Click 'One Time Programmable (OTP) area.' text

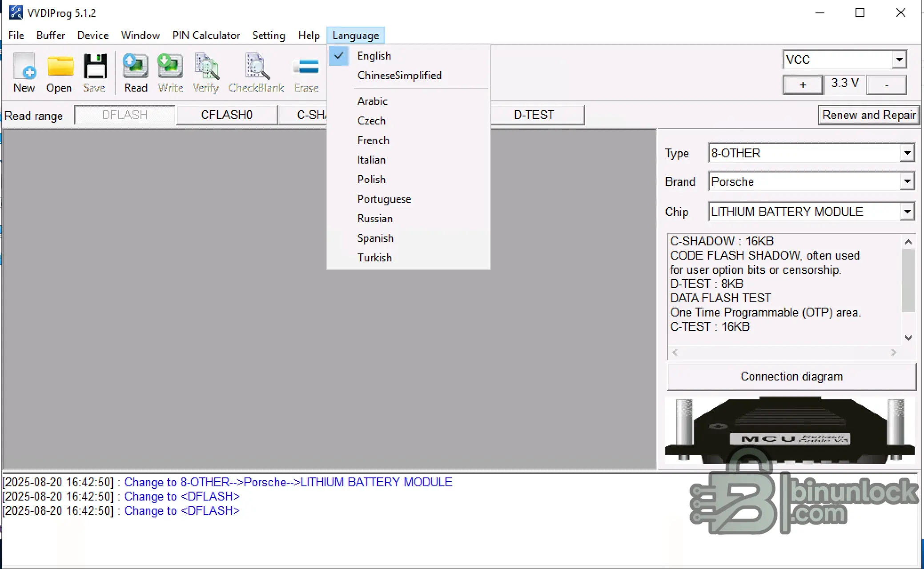coord(765,313)
